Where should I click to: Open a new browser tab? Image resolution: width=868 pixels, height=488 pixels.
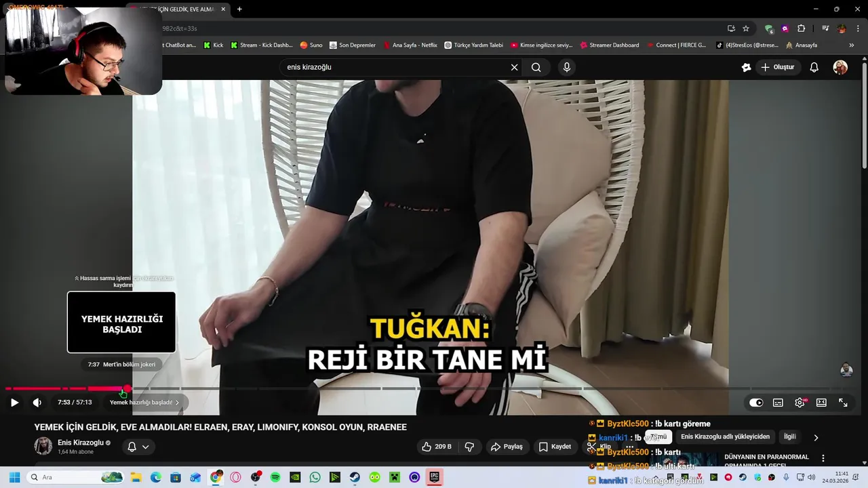(239, 9)
